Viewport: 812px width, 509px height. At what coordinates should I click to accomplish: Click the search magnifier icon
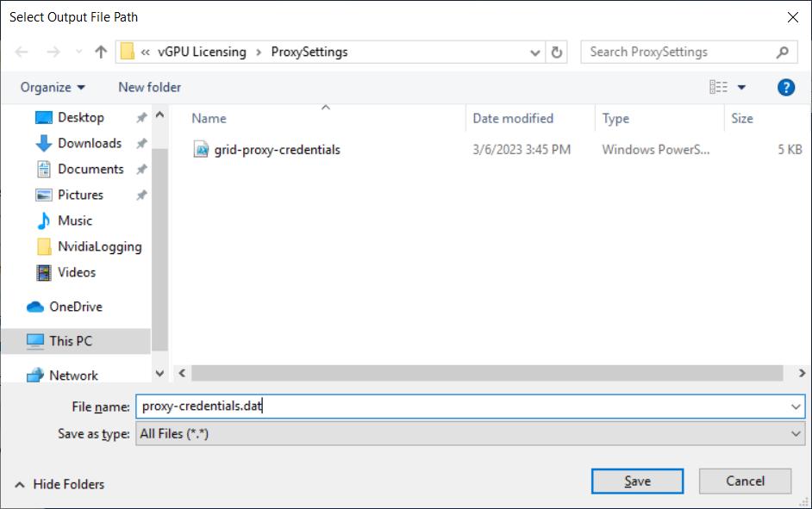[783, 53]
